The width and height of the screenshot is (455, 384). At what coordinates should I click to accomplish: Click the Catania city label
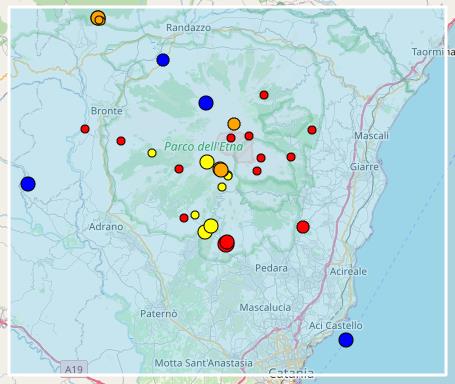[x=291, y=372]
